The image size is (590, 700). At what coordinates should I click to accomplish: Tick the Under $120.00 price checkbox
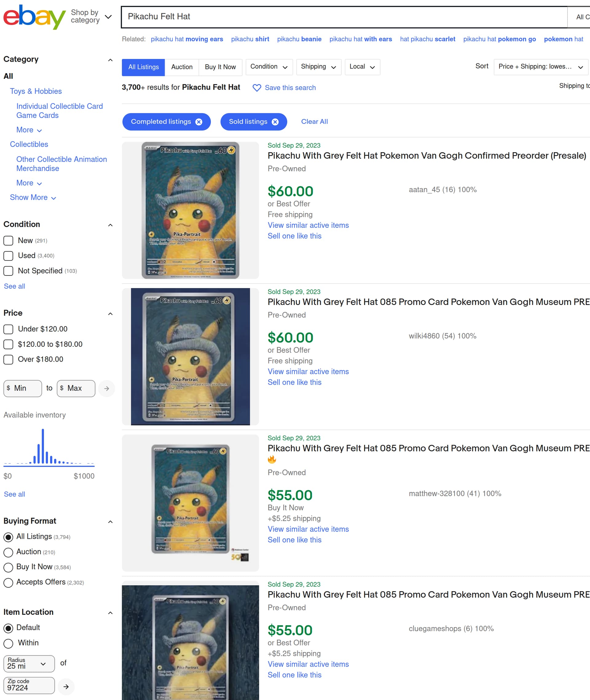[x=8, y=329]
